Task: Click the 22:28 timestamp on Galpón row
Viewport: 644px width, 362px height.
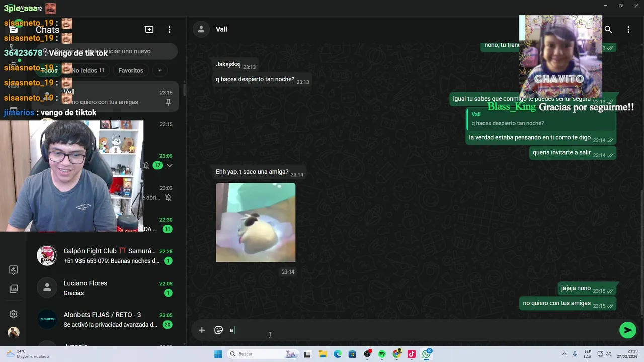Action: coord(166,251)
